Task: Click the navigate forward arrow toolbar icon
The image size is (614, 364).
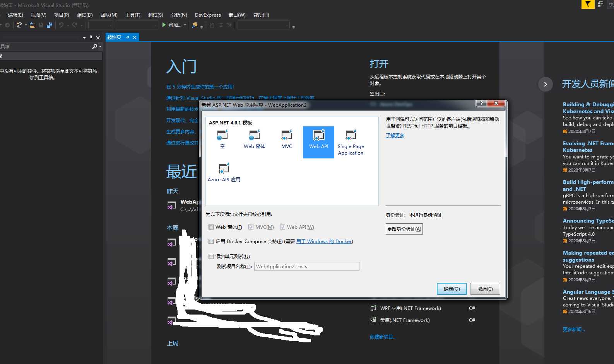Action: point(7,25)
